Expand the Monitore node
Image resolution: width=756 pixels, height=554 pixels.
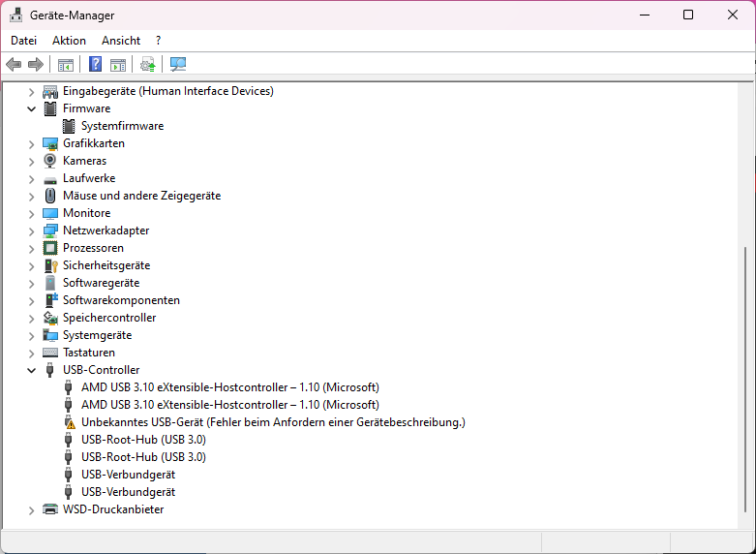(31, 213)
